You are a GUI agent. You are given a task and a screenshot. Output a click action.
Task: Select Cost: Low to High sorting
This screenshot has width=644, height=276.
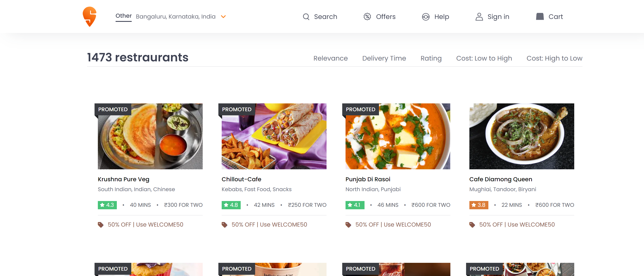(x=484, y=58)
